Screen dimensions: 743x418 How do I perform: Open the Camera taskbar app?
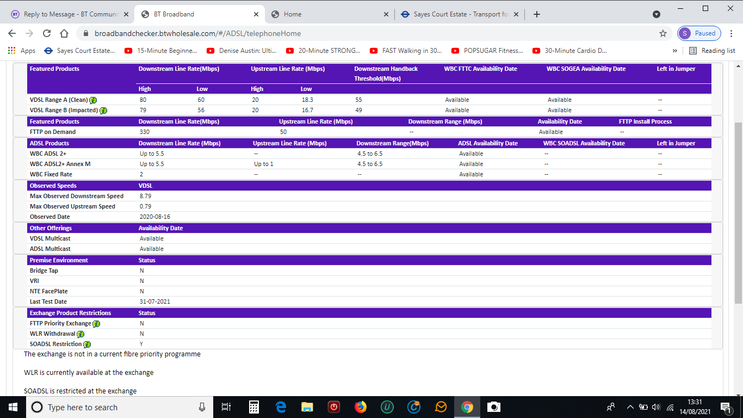pyautogui.click(x=494, y=407)
